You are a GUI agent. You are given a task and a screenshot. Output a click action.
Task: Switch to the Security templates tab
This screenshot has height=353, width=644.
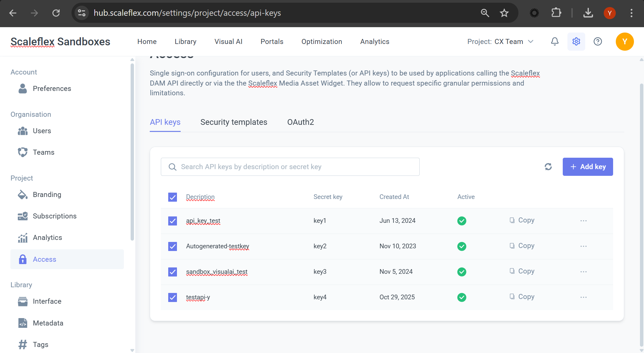tap(234, 122)
